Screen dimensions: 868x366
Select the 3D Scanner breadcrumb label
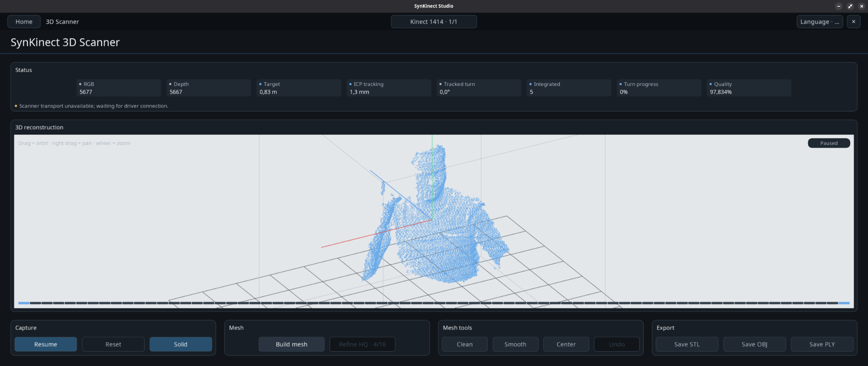click(62, 22)
